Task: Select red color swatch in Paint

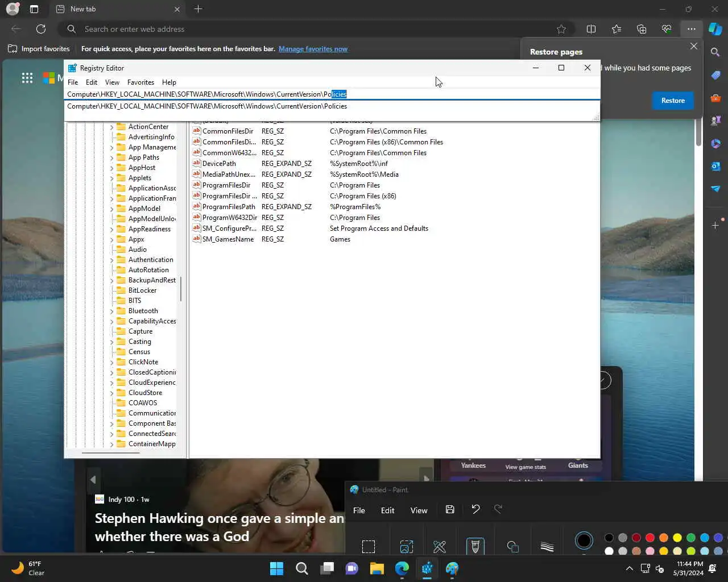Action: (x=650, y=538)
